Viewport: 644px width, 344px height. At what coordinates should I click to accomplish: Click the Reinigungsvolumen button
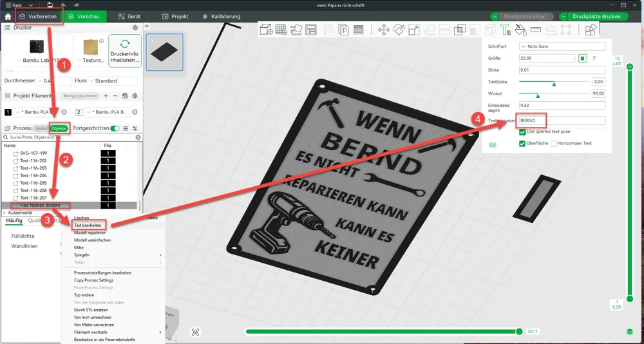tap(80, 96)
